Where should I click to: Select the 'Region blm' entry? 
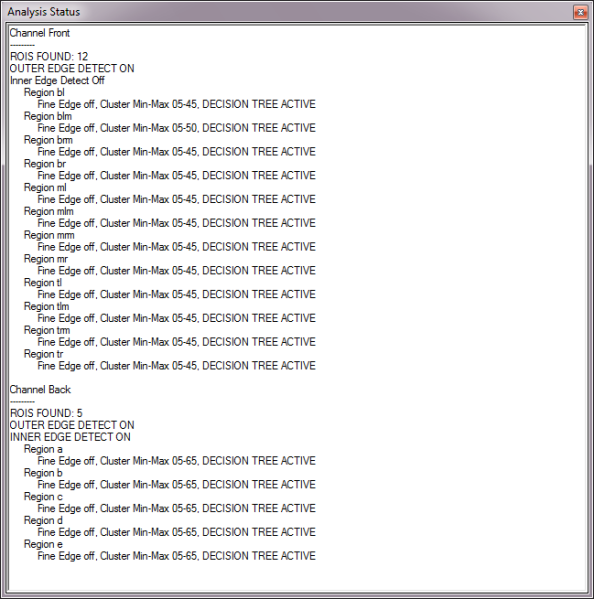(48, 116)
